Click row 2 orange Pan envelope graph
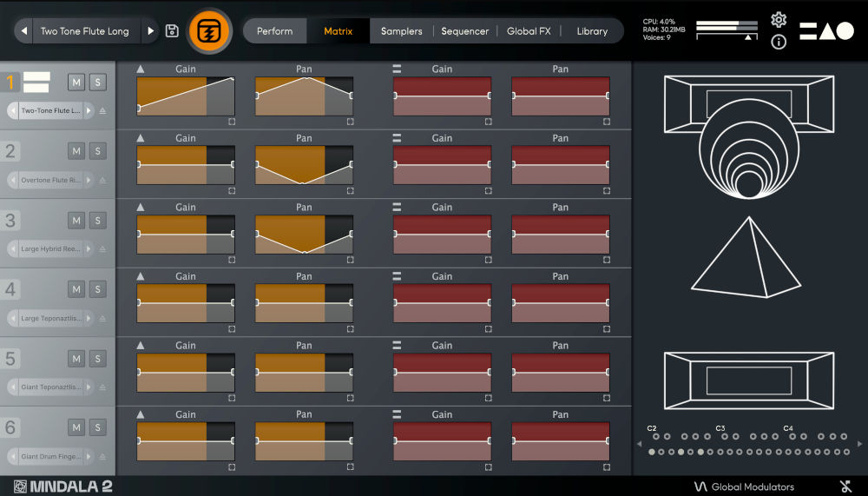 coord(304,164)
